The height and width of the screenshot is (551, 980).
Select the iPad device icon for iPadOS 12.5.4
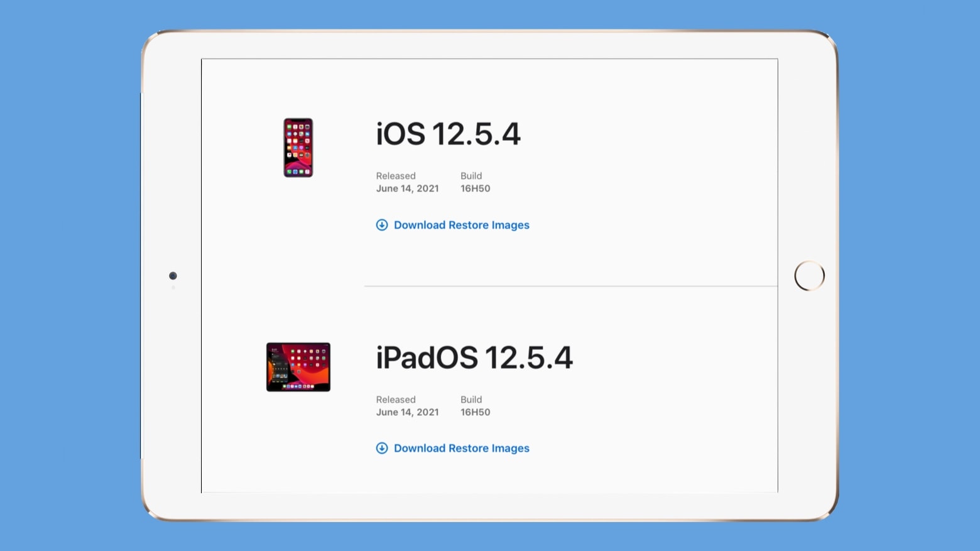[x=298, y=366]
